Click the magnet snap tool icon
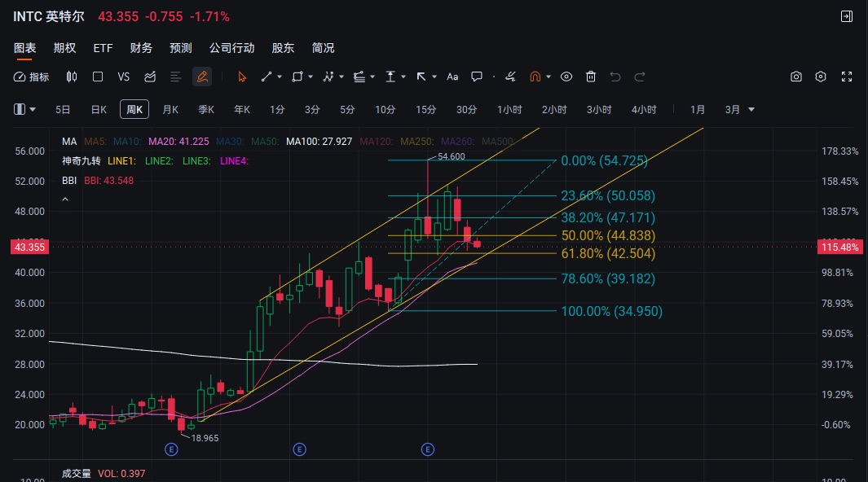868x482 pixels. [535, 77]
